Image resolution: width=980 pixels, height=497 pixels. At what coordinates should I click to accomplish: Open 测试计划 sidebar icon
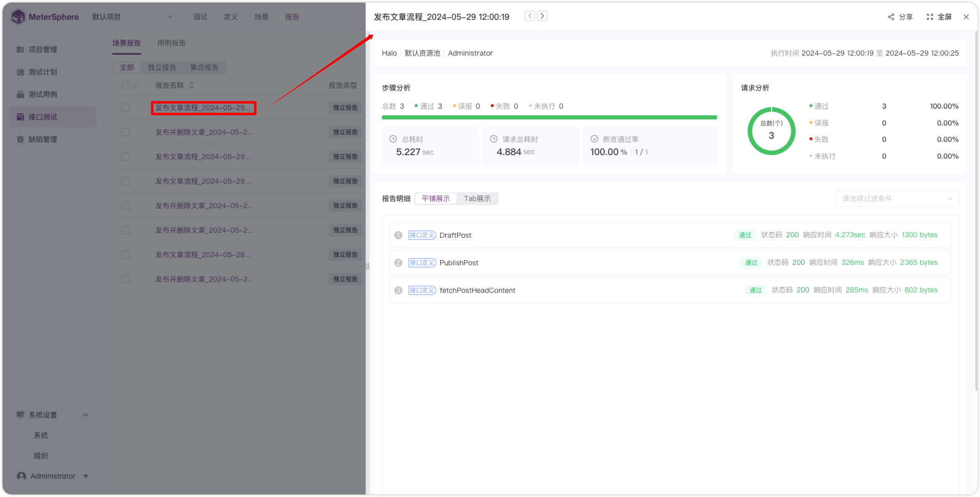[20, 72]
